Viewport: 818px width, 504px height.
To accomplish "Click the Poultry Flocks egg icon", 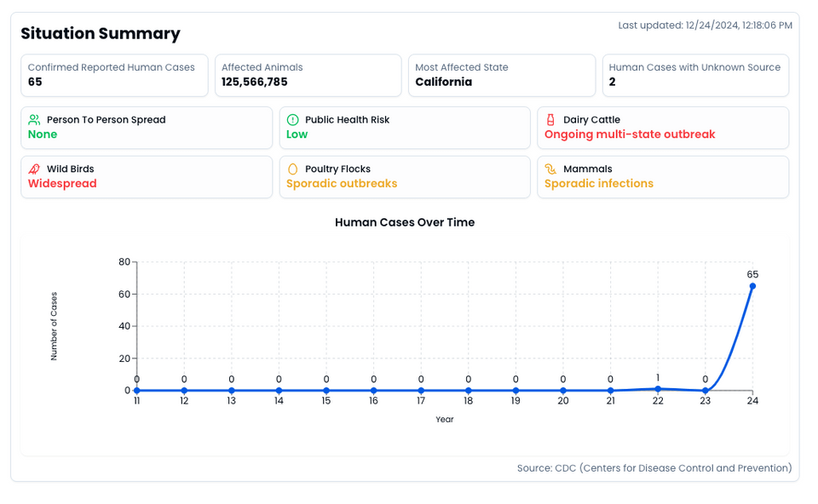I will click(292, 169).
